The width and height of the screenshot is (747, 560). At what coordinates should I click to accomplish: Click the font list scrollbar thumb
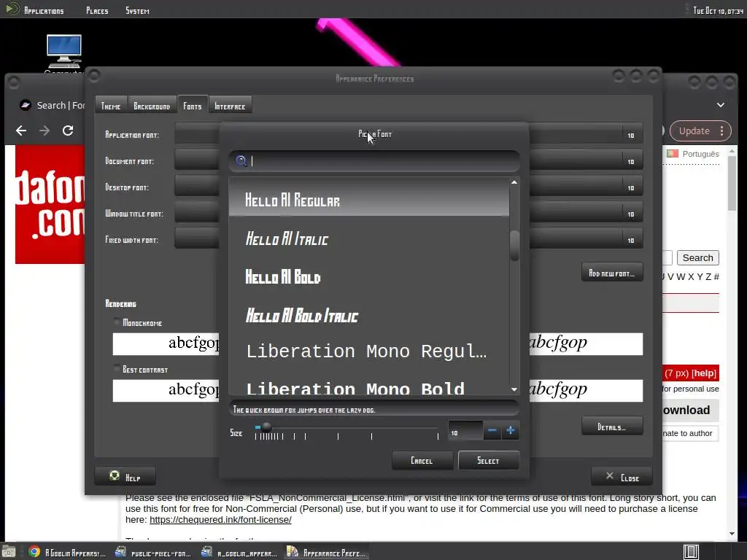coord(514,245)
